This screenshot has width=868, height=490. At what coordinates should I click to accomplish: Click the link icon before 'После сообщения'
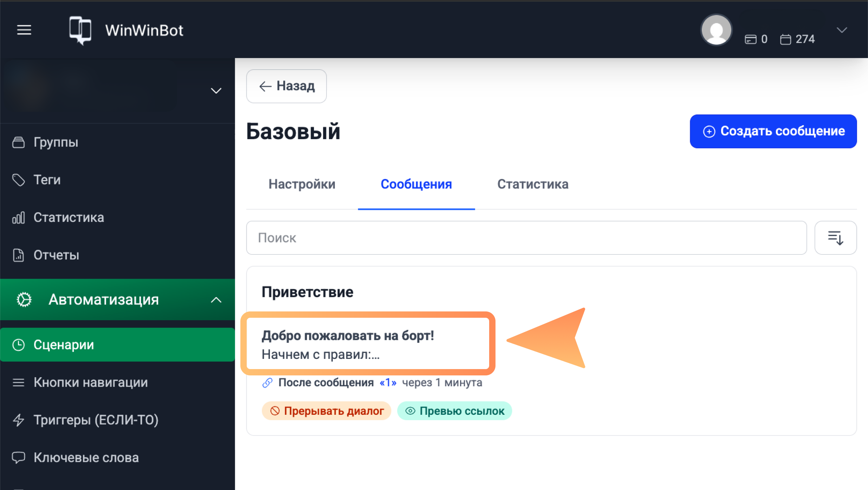(267, 383)
